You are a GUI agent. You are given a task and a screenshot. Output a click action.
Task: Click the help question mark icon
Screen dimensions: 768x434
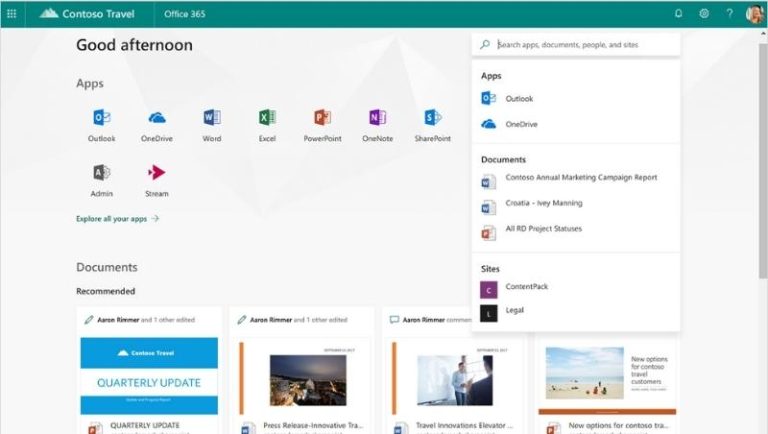pos(729,14)
